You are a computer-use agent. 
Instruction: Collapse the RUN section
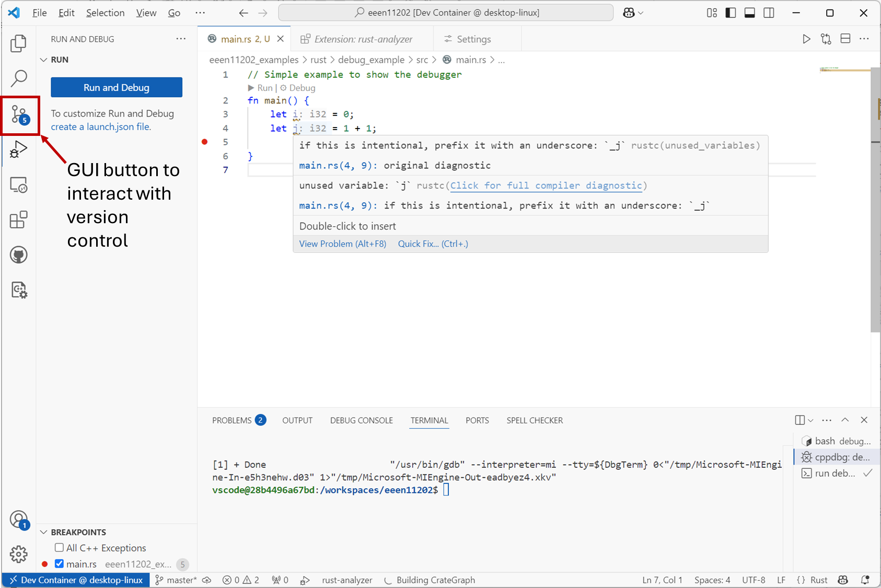point(44,60)
